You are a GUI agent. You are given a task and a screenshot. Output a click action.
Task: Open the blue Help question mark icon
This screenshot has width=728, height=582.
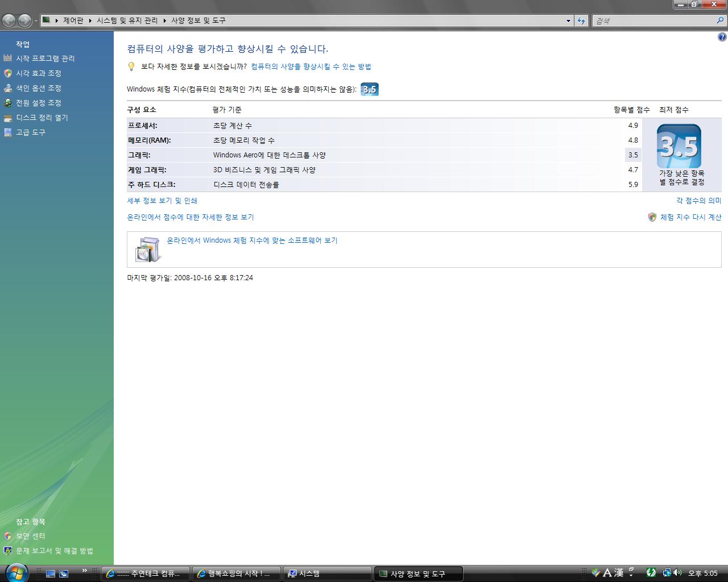722,38
